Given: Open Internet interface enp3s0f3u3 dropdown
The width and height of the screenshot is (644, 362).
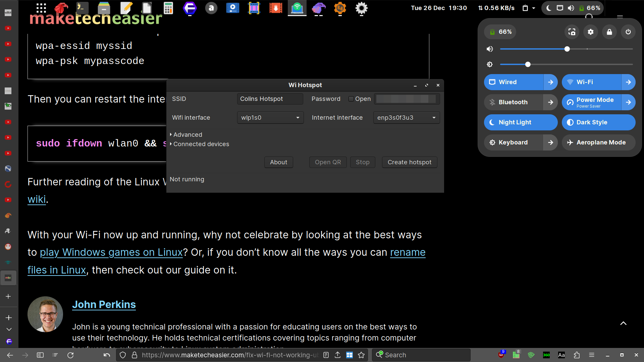Looking at the screenshot, I should tap(407, 118).
